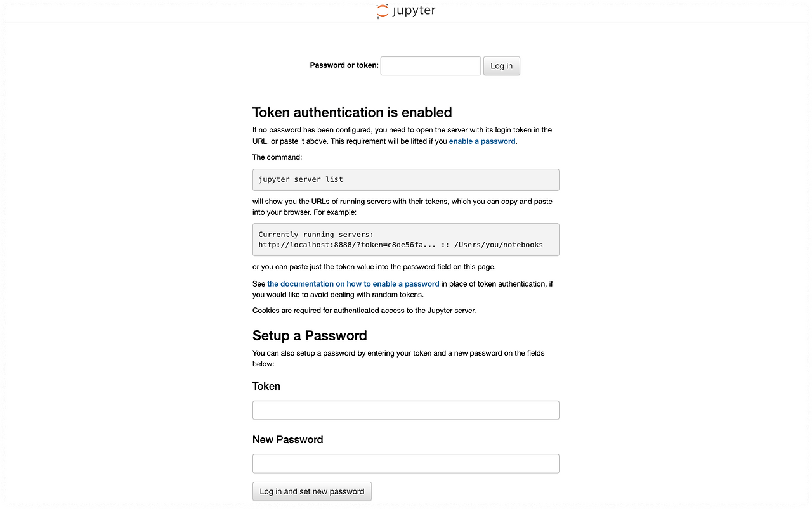Open the 'enable a password' link
Screen dimensions: 812x509
pos(481,141)
